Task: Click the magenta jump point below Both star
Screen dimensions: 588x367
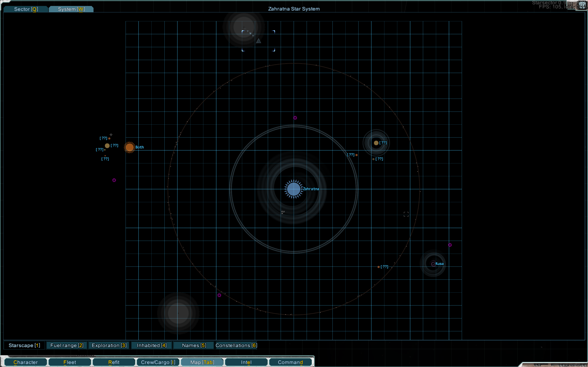Action: [x=114, y=180]
